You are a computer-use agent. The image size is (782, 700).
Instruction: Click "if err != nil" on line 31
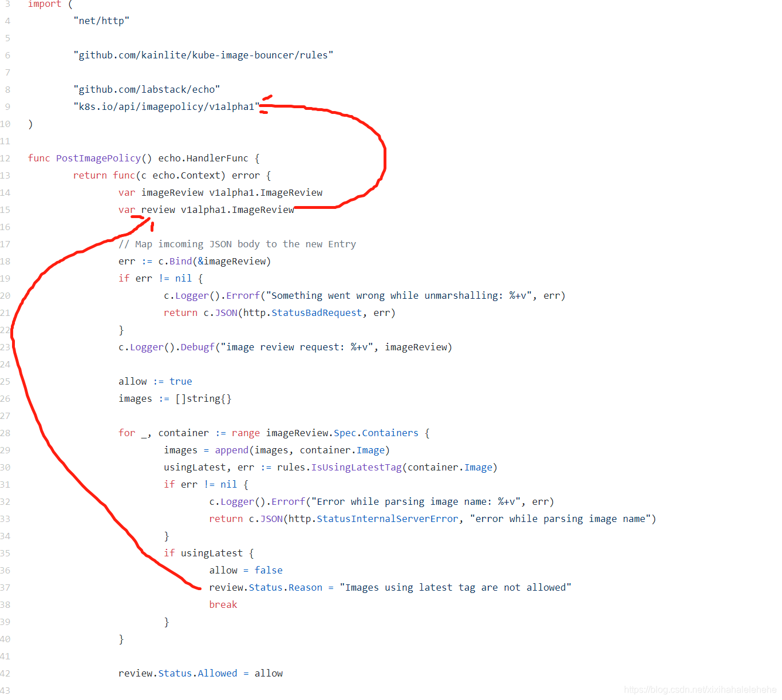coord(206,484)
